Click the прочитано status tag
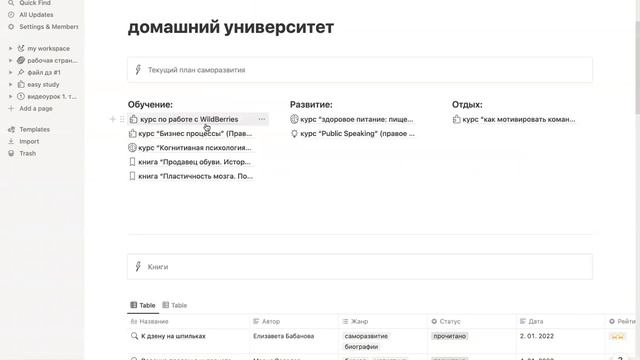Screen dimensions: 640x360 449,336
